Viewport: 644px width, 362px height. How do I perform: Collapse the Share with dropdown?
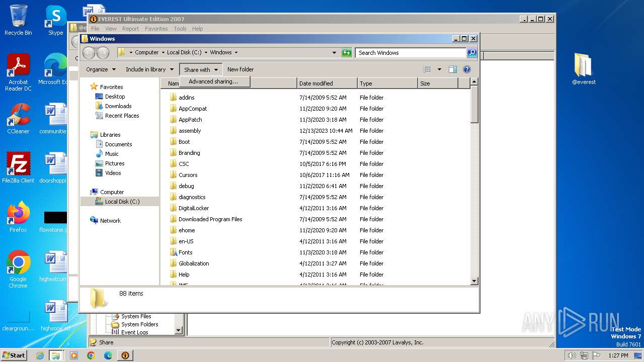click(201, 69)
